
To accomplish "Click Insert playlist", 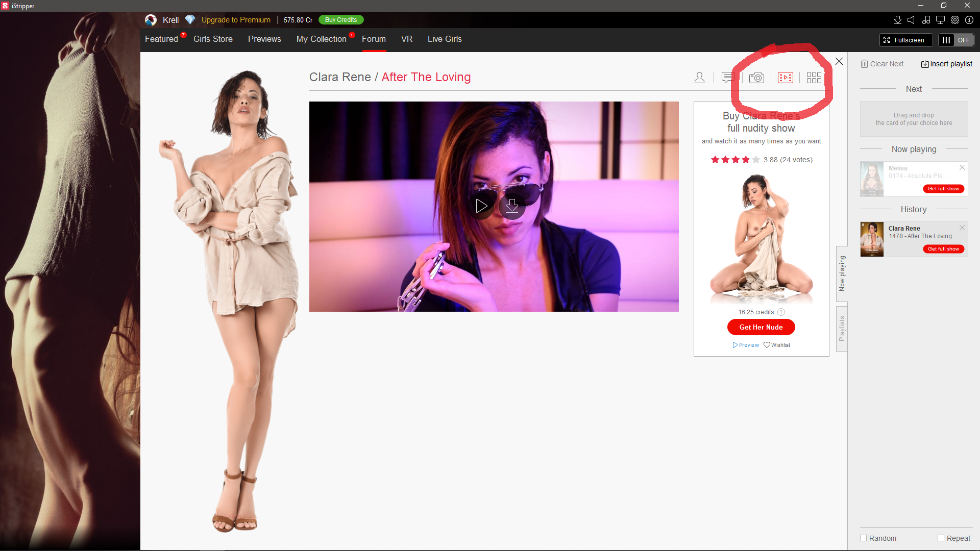I will tap(947, 64).
